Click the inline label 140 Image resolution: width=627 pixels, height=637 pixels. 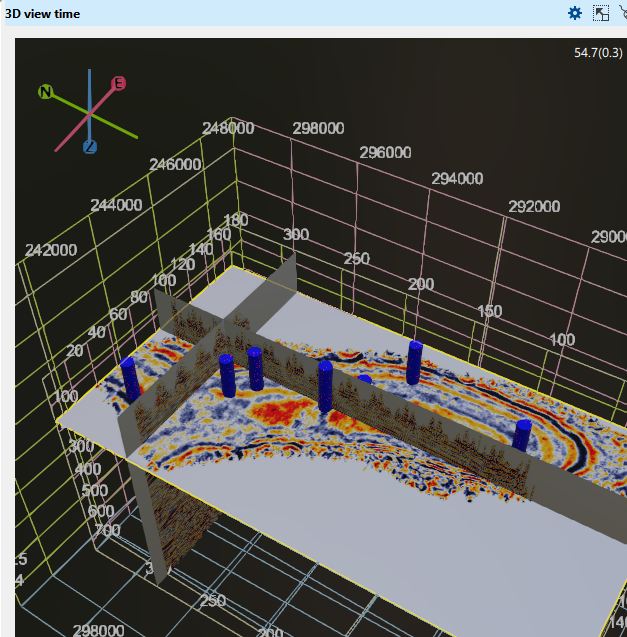pyautogui.click(x=201, y=249)
